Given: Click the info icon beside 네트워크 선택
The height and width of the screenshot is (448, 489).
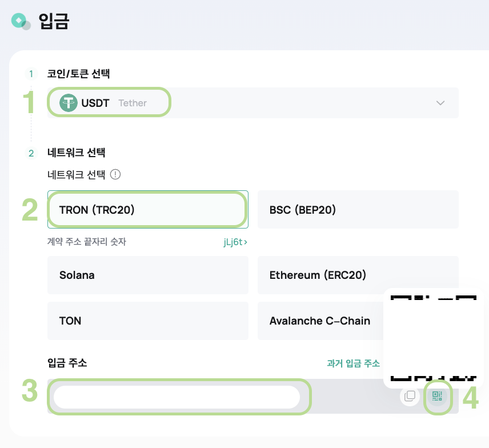Looking at the screenshot, I should coord(115,174).
